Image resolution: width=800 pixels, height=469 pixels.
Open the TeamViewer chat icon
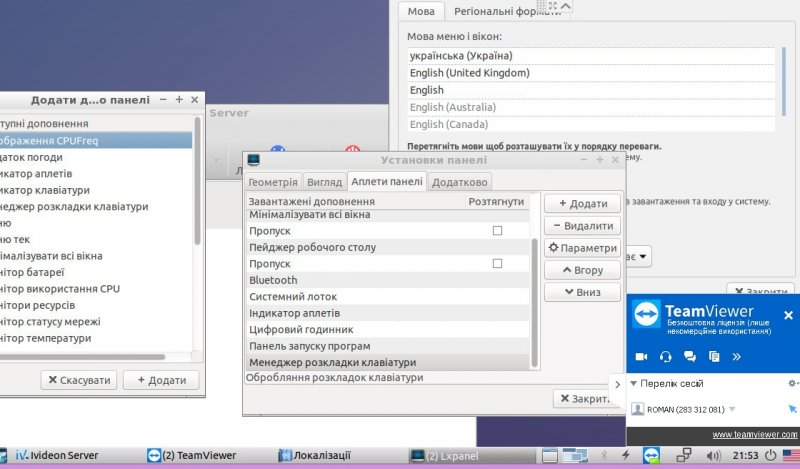coord(689,356)
